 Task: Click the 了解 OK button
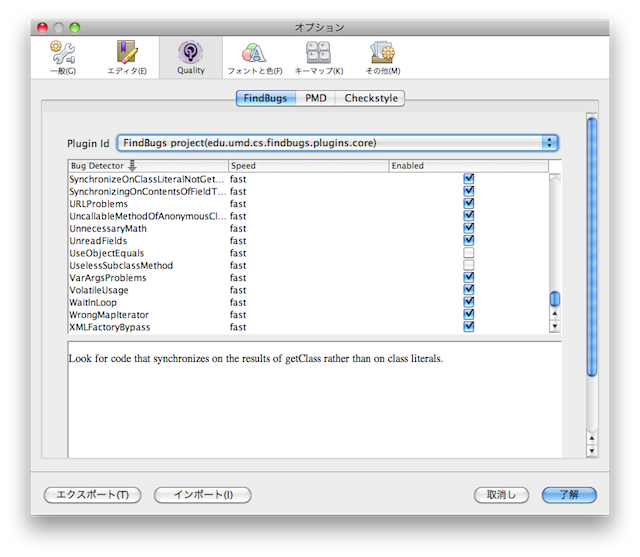(x=568, y=494)
